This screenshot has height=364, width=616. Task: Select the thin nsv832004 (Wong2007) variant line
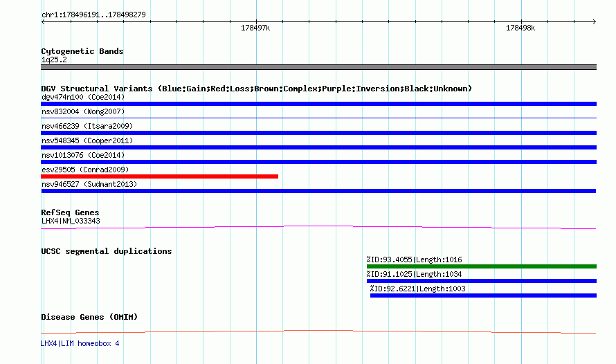318,118
